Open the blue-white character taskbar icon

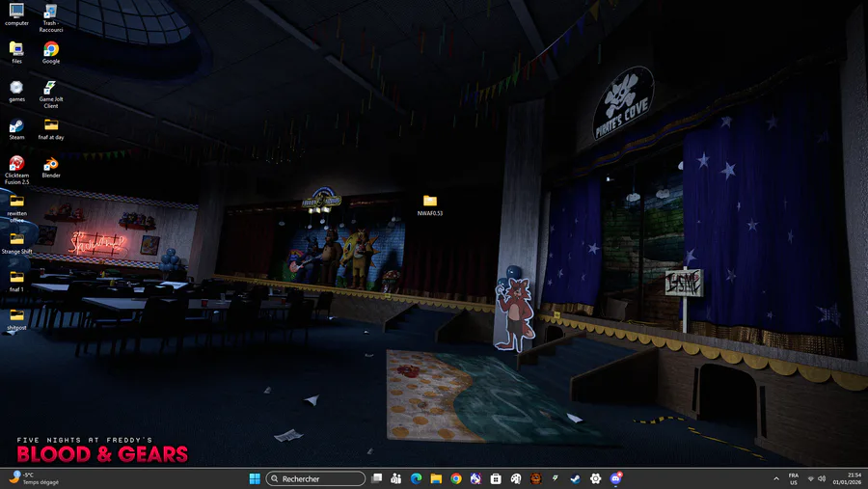tap(476, 478)
